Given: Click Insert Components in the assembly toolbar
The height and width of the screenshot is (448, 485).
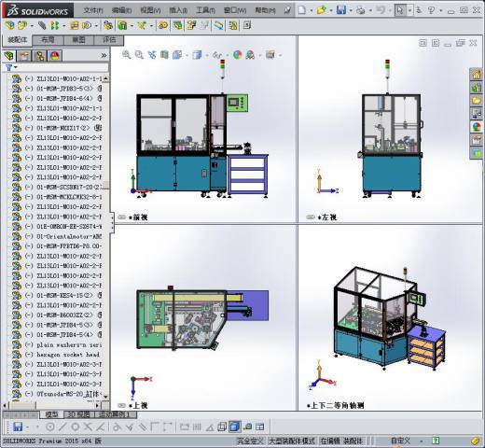Looking at the screenshot, I should [x=22, y=25].
